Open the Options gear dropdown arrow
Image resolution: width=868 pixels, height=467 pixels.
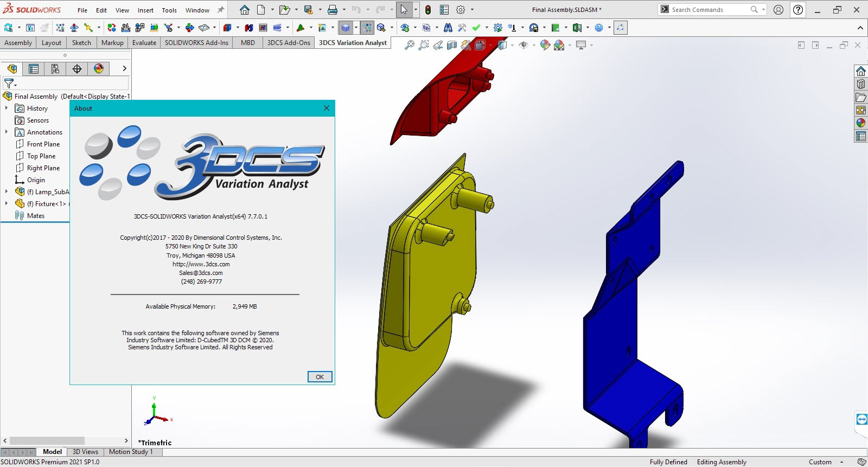click(472, 10)
